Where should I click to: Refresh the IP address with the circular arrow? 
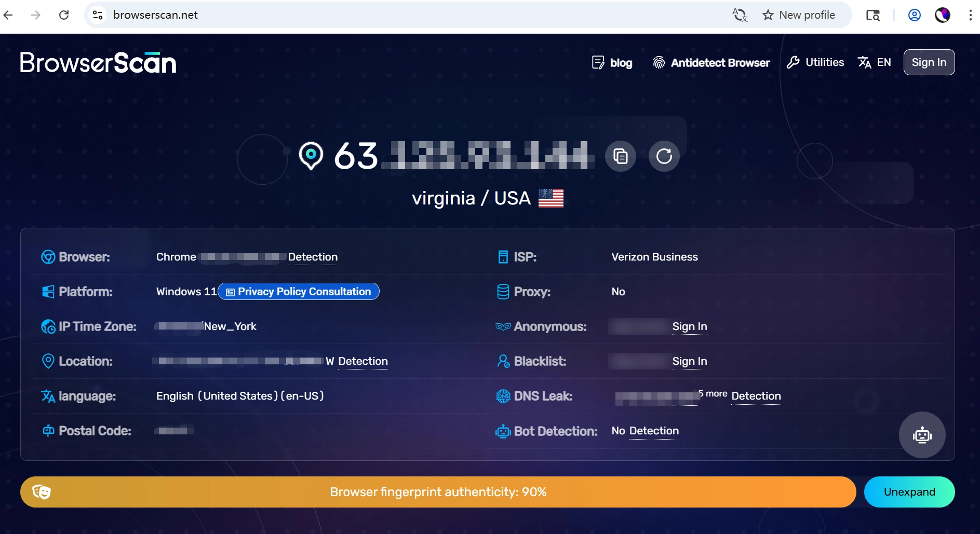(x=664, y=156)
